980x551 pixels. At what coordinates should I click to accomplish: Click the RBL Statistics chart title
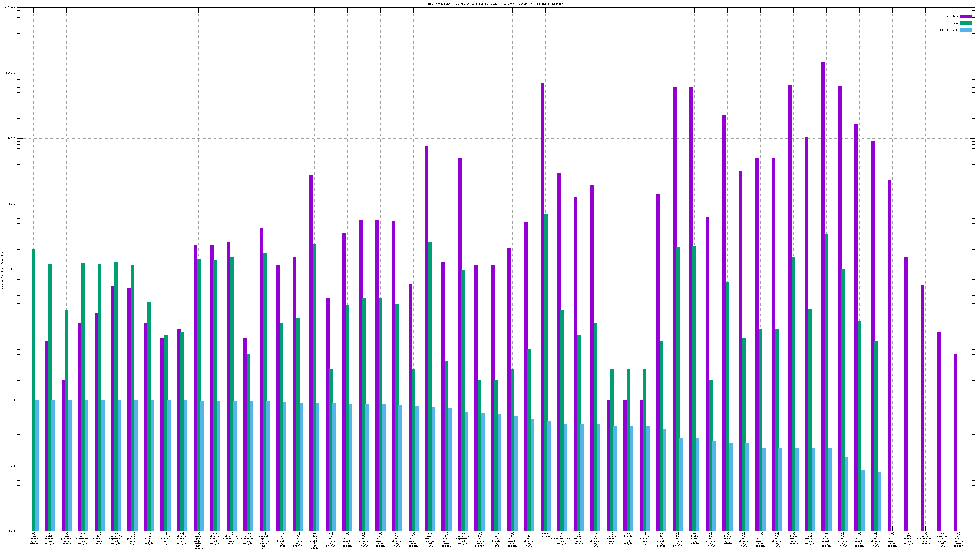(x=495, y=4)
